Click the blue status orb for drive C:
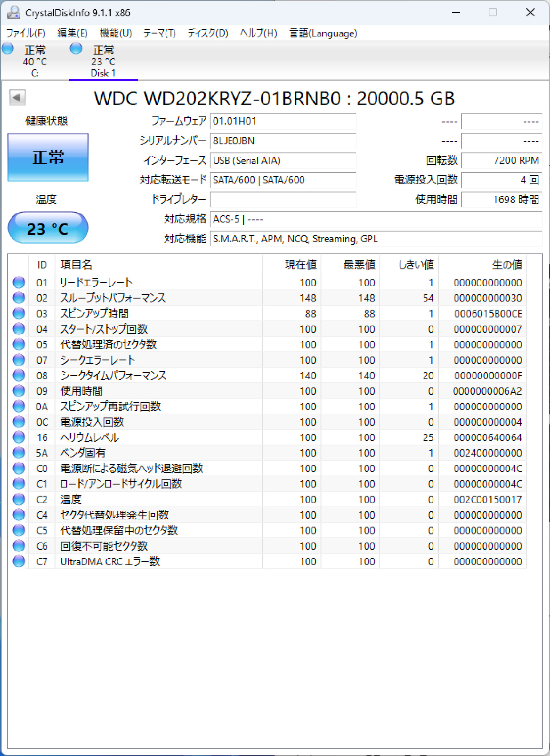This screenshot has height=756, width=550. (8, 49)
